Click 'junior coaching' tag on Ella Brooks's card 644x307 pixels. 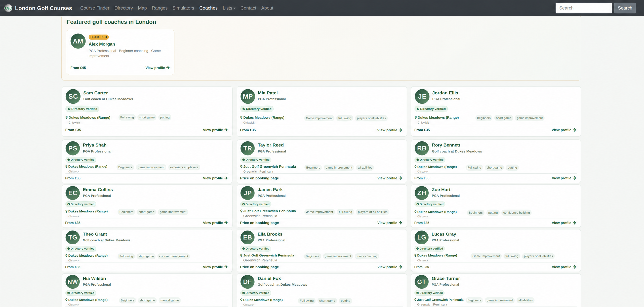tap(367, 256)
